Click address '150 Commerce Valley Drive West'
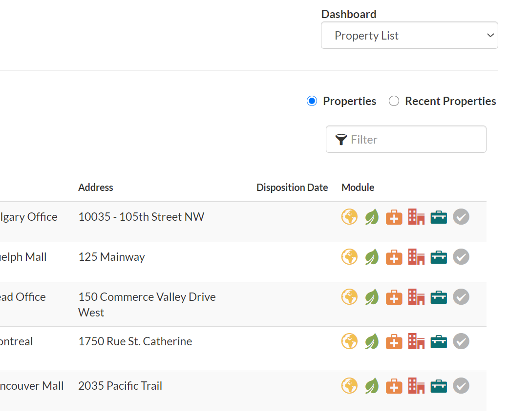 (x=147, y=304)
